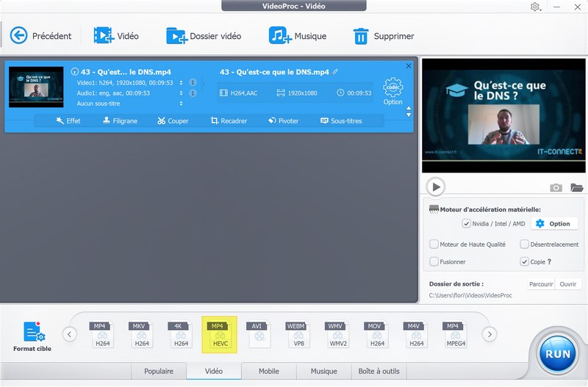Show previous formats with the left arrow
The height and width of the screenshot is (387, 588).
tap(69, 334)
